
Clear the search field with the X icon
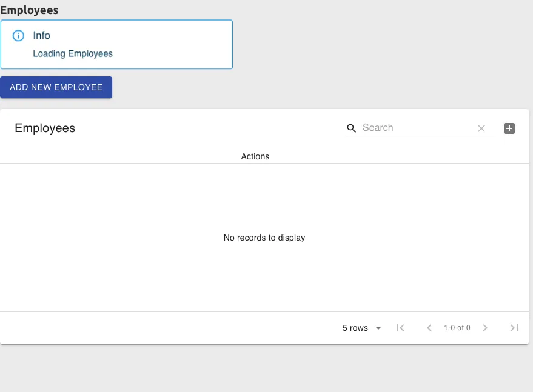(x=481, y=128)
